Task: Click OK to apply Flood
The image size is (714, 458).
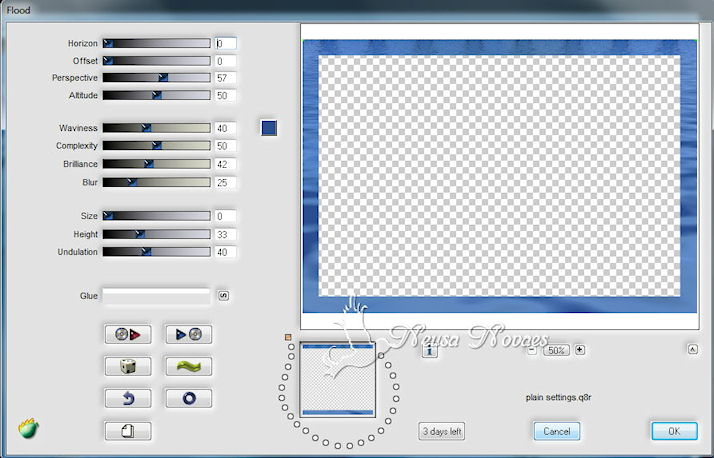Action: (x=674, y=431)
